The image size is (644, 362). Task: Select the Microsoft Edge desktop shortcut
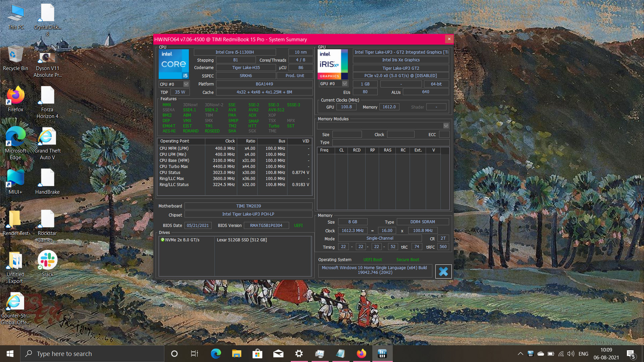pyautogui.click(x=15, y=143)
